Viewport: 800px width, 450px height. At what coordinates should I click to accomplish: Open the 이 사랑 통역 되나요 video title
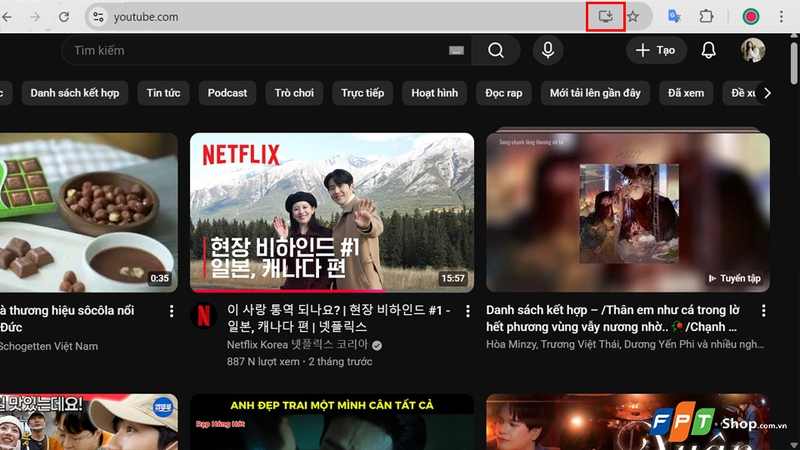click(339, 318)
